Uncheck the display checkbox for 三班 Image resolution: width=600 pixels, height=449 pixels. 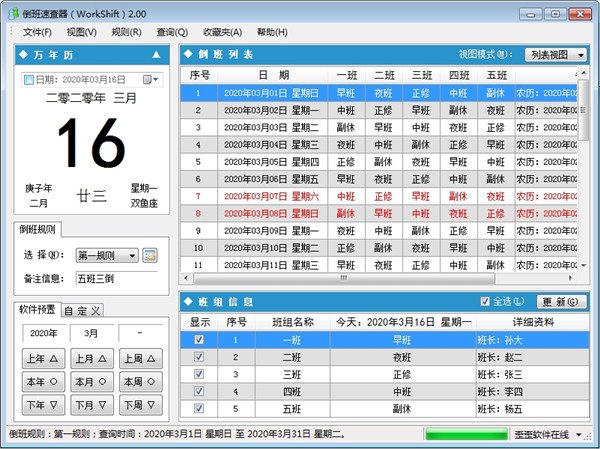pos(198,374)
